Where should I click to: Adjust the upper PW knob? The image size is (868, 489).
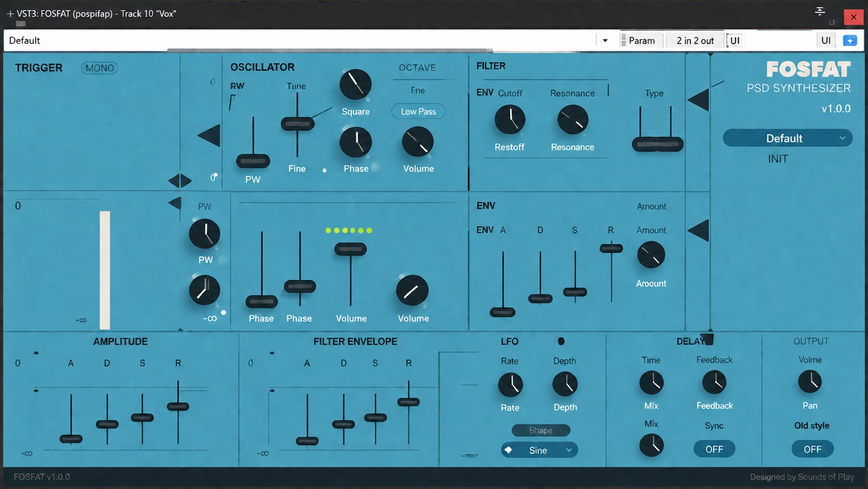[x=205, y=234]
